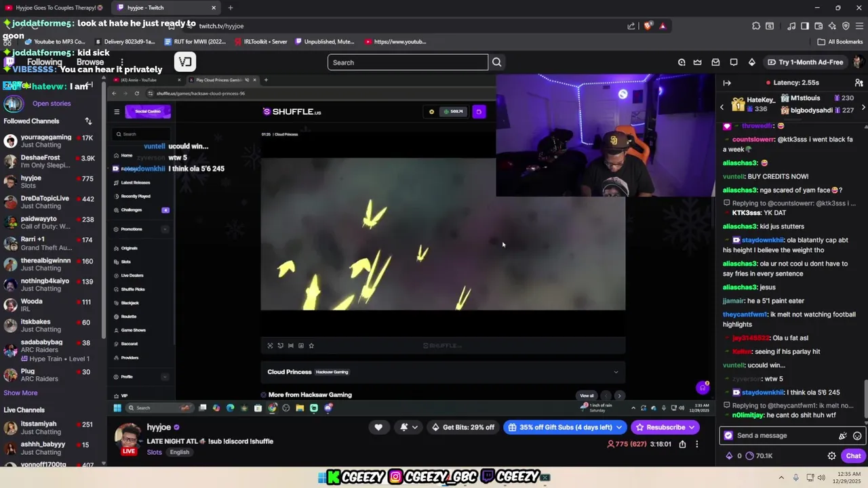Screen dimensions: 868x488
Task: Click the Slots category link under stream title
Action: click(x=154, y=452)
